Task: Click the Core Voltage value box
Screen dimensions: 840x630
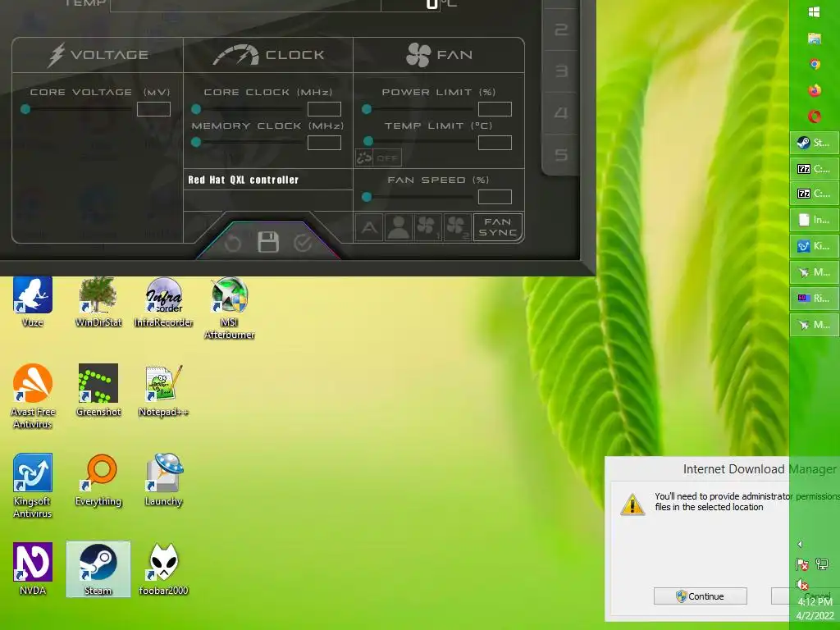Action: tap(153, 109)
